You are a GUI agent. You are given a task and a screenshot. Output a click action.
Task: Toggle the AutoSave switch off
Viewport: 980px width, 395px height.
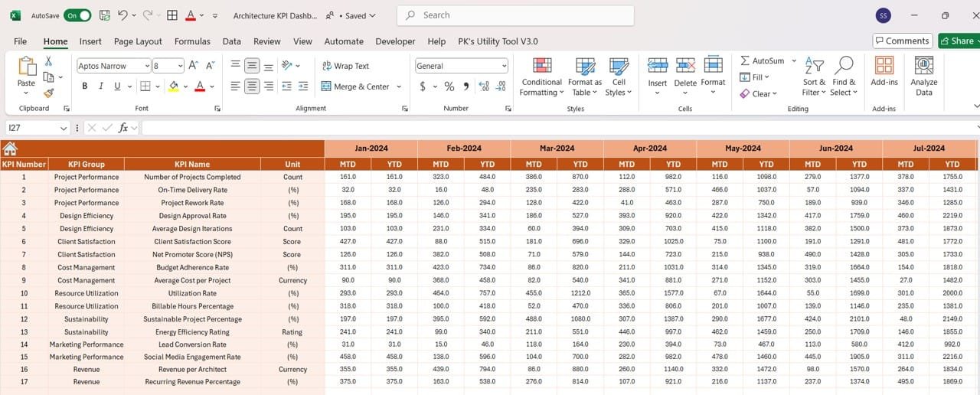pyautogui.click(x=77, y=15)
